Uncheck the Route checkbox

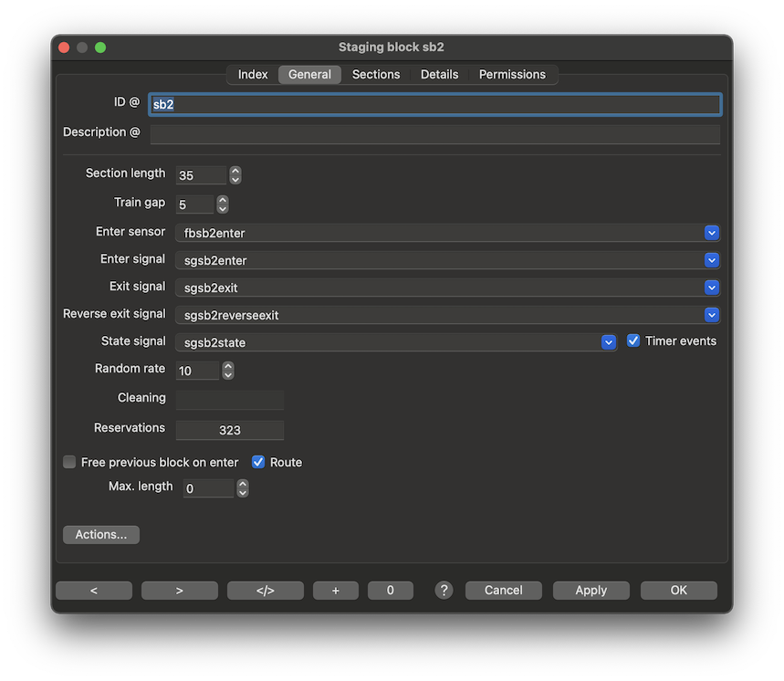coord(258,462)
